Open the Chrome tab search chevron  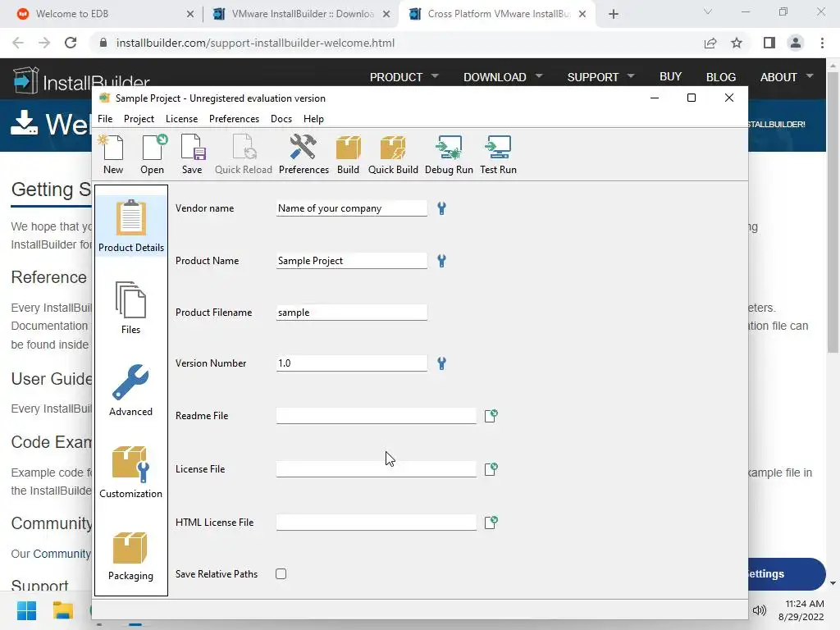click(x=708, y=11)
